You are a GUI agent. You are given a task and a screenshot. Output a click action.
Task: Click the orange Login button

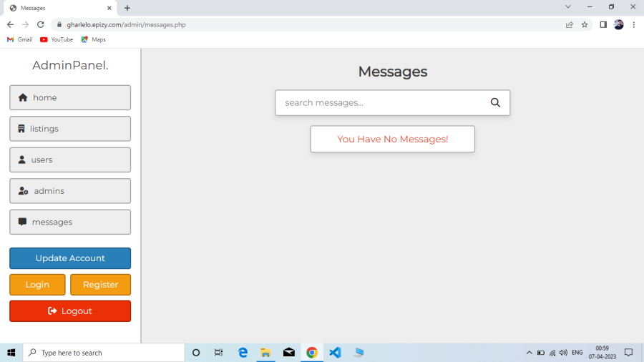(x=37, y=285)
